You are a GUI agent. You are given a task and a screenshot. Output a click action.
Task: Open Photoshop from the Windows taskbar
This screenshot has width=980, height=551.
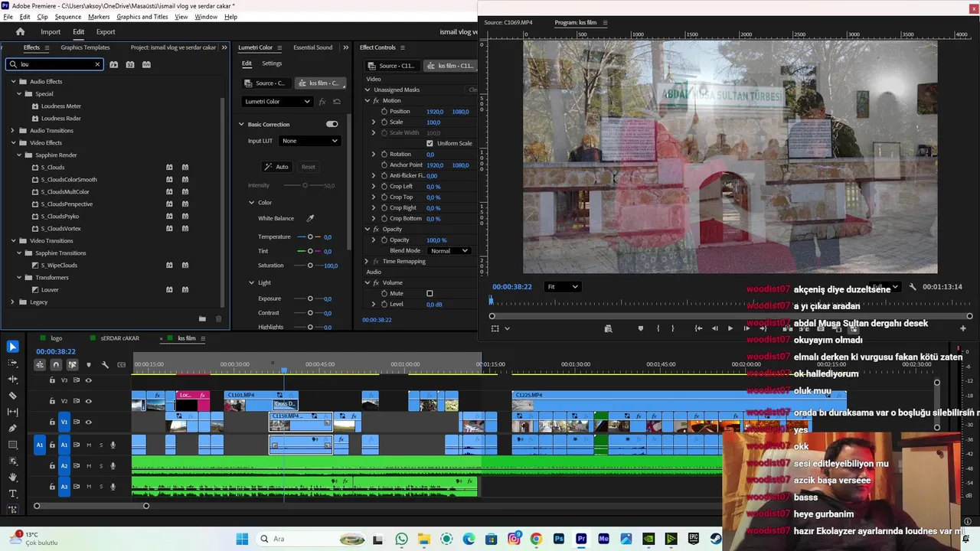(x=558, y=539)
